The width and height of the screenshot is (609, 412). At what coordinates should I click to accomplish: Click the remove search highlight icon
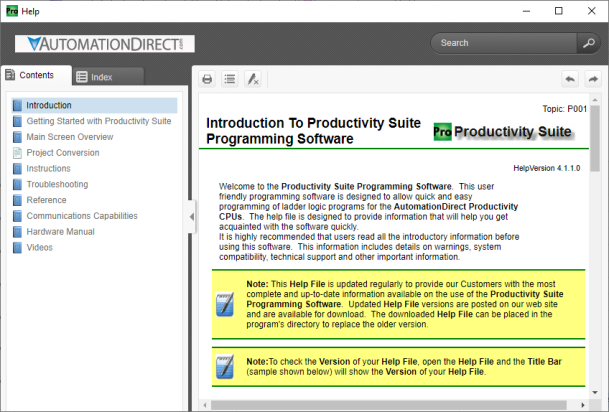click(253, 78)
